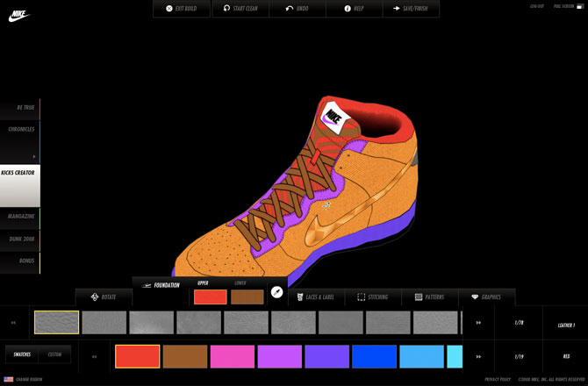Open the Mangazine section
This screenshot has height=386, width=588.
point(19,218)
